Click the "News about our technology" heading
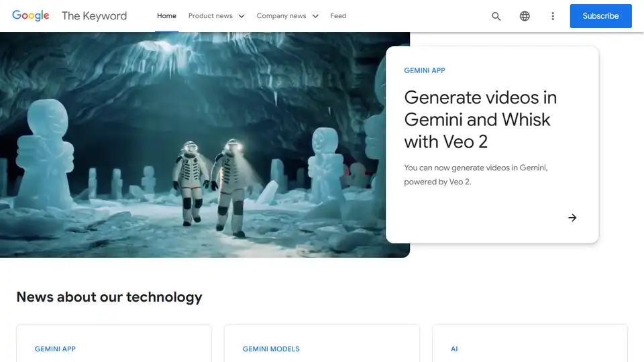 [x=109, y=297]
